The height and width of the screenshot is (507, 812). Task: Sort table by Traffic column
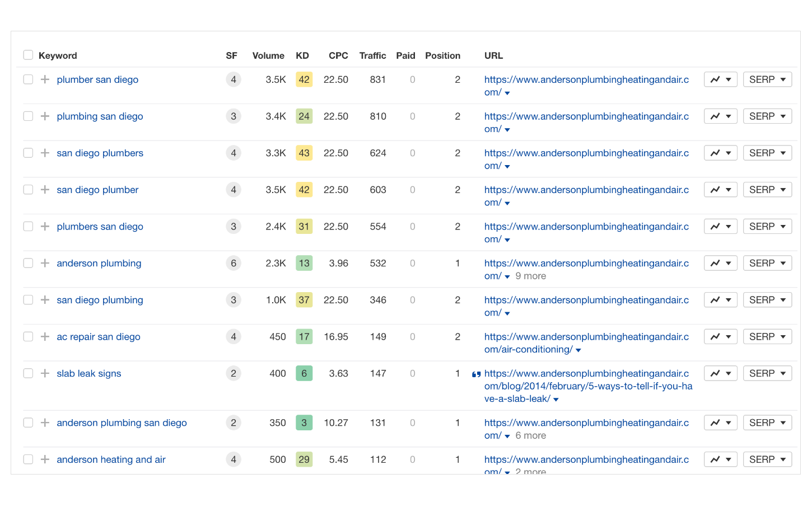click(372, 55)
